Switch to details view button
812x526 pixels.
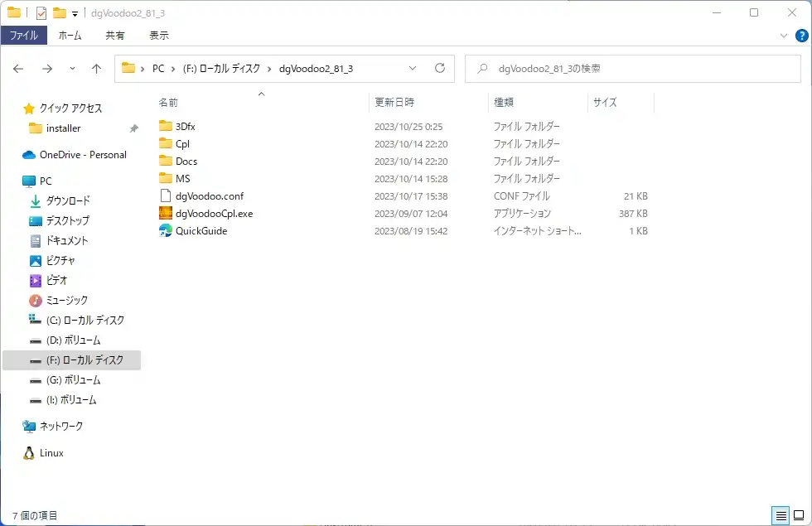781,515
